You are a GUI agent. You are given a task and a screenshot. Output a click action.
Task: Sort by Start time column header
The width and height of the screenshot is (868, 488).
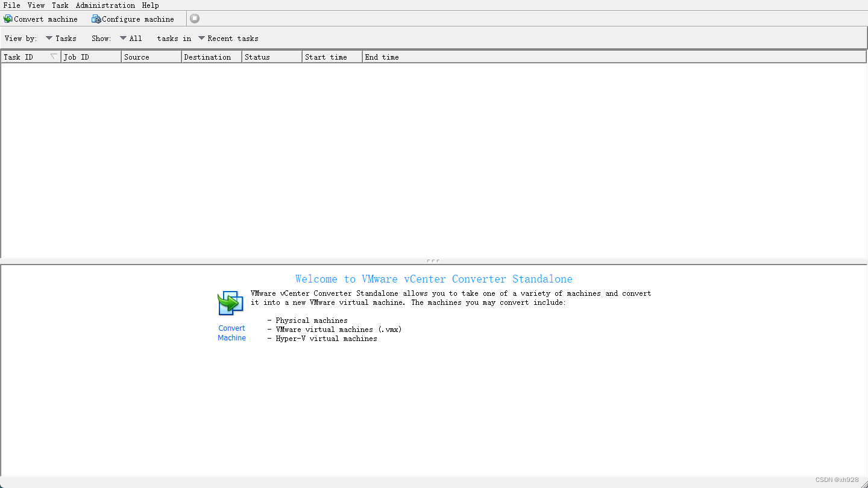[x=332, y=57]
